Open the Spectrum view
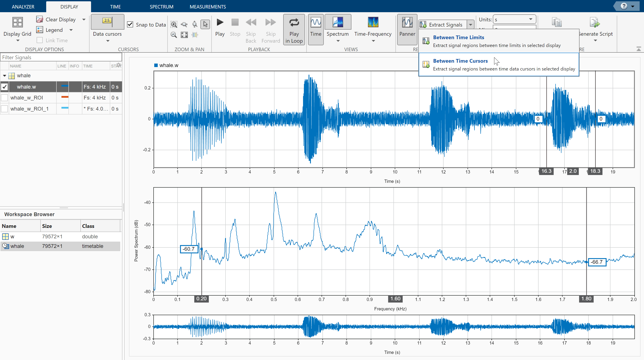The image size is (644, 360). [337, 22]
